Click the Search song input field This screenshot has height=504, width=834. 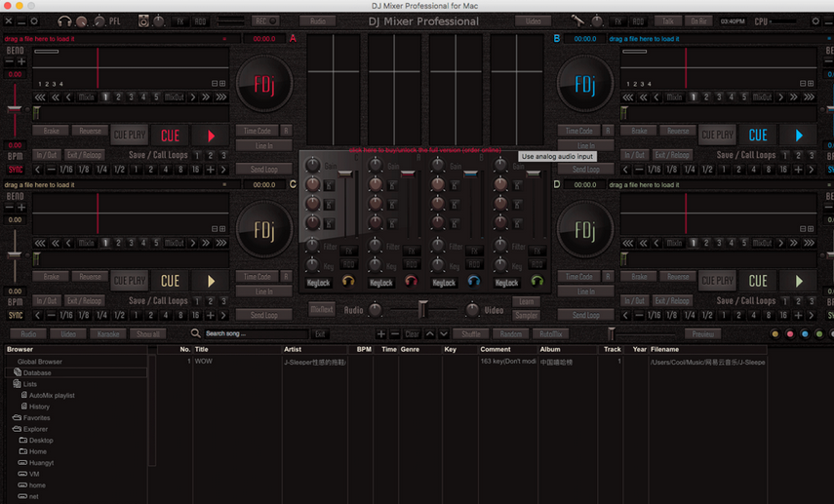click(257, 333)
